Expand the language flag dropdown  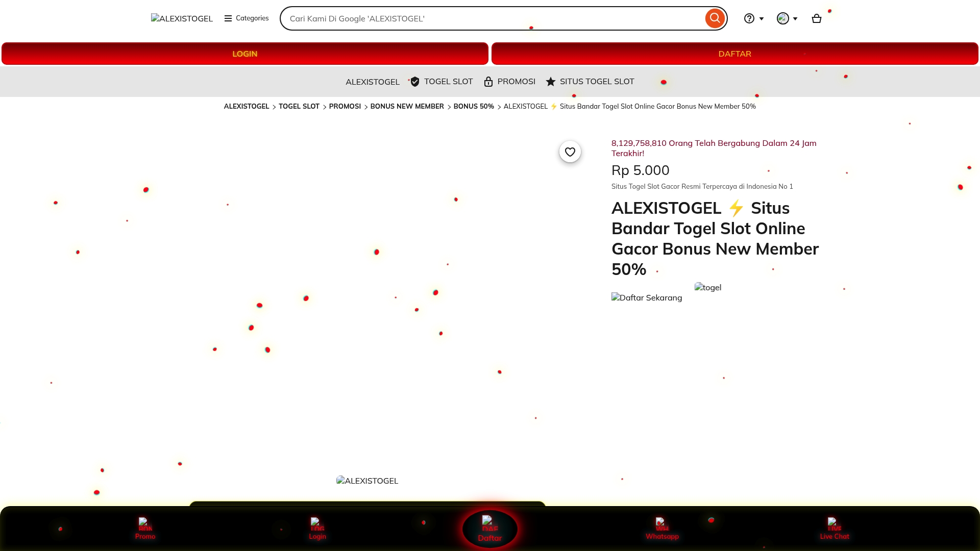coord(787,18)
